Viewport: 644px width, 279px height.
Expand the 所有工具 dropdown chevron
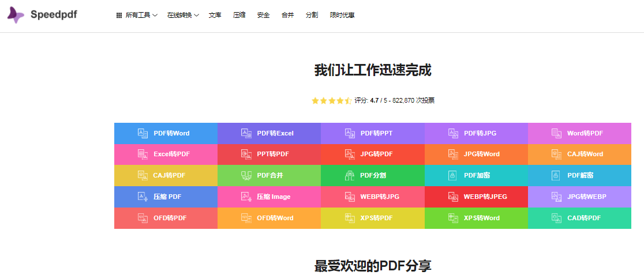155,15
